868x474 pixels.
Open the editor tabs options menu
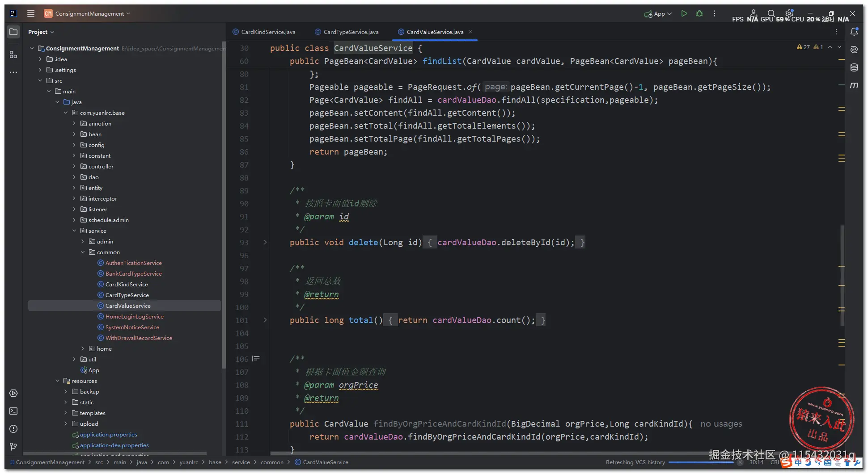coord(836,32)
